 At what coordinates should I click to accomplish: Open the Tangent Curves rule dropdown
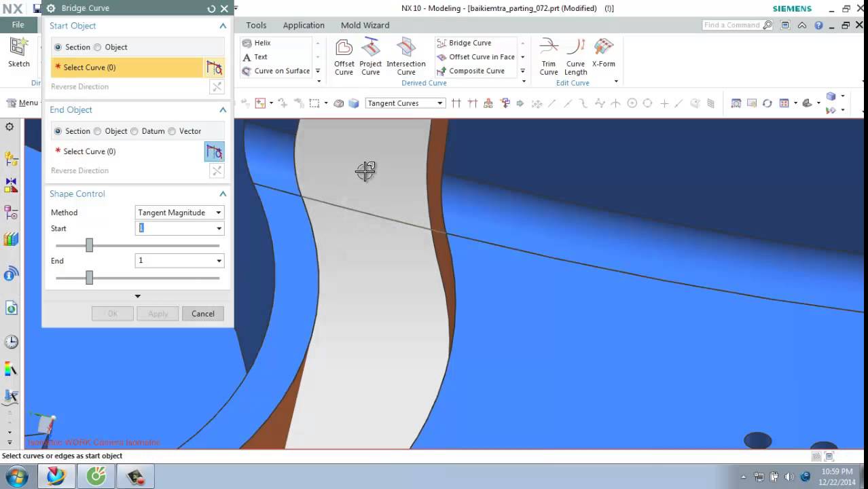click(x=405, y=103)
